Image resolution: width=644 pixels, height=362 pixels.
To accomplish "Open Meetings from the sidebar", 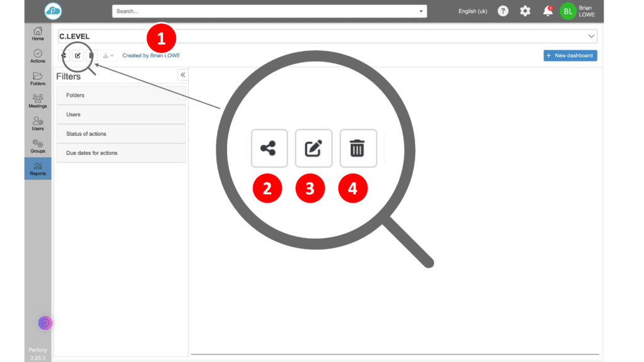I will tap(38, 101).
